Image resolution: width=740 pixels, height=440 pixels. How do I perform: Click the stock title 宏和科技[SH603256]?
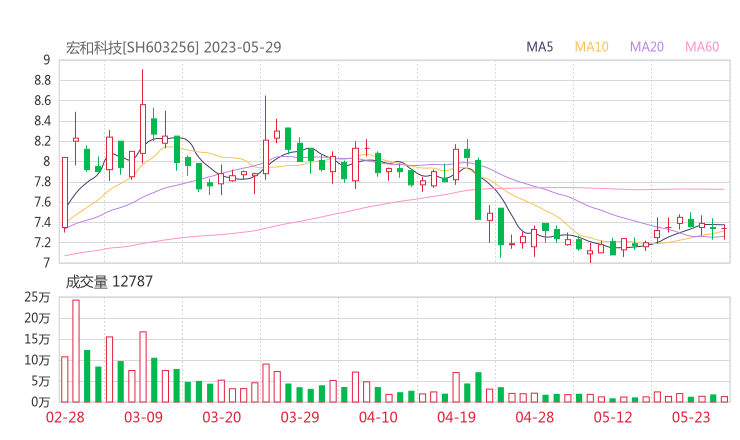click(x=133, y=47)
